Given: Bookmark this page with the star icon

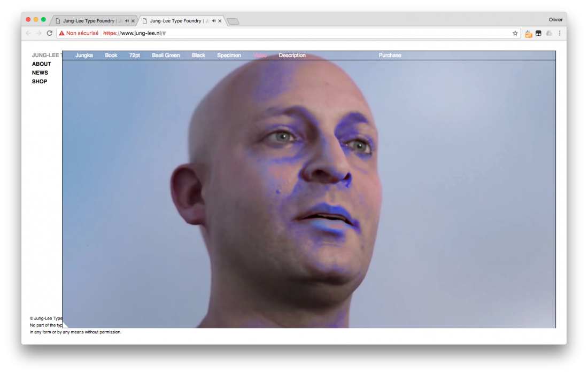Looking at the screenshot, I should pyautogui.click(x=515, y=33).
